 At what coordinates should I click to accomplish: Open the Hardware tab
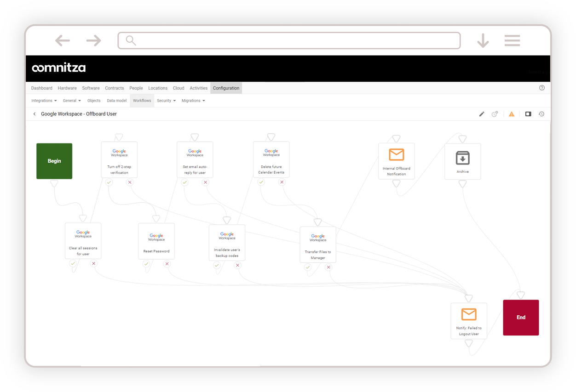point(67,88)
